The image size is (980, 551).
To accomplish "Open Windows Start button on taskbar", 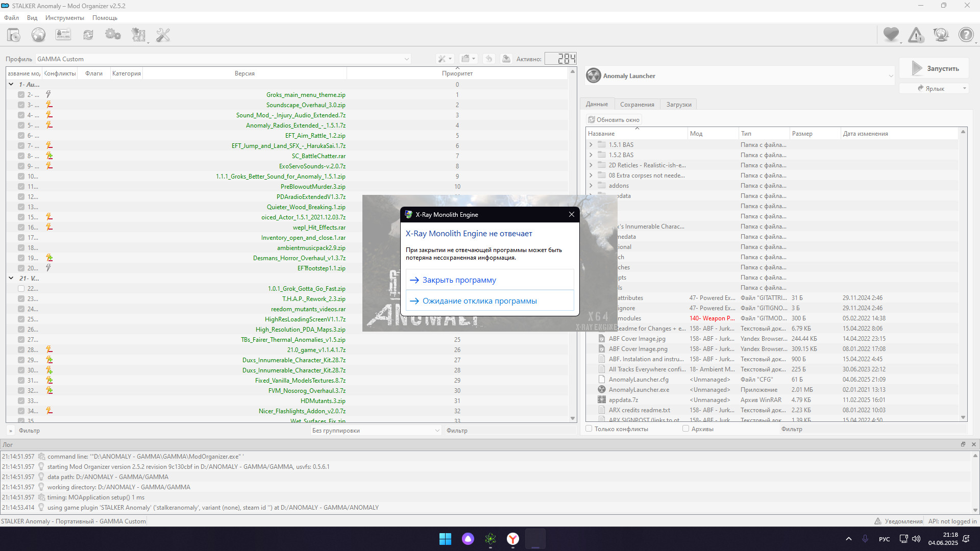I will 445,539.
